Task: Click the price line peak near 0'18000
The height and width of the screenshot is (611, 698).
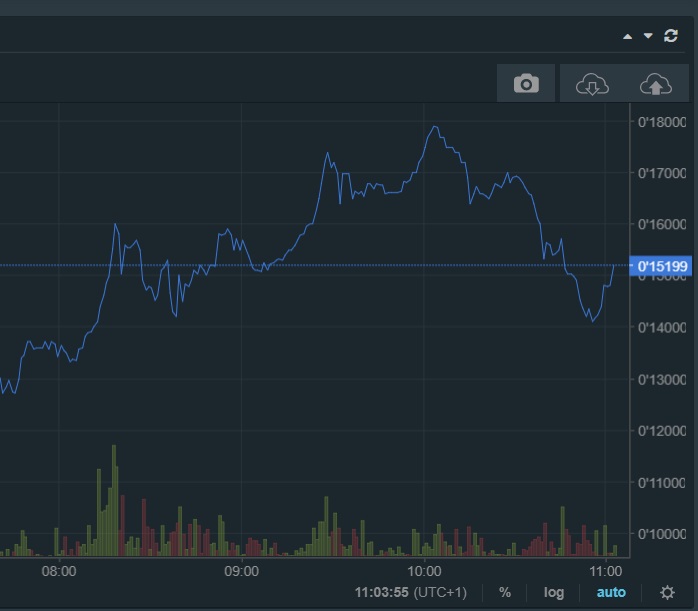Action: tap(434, 127)
